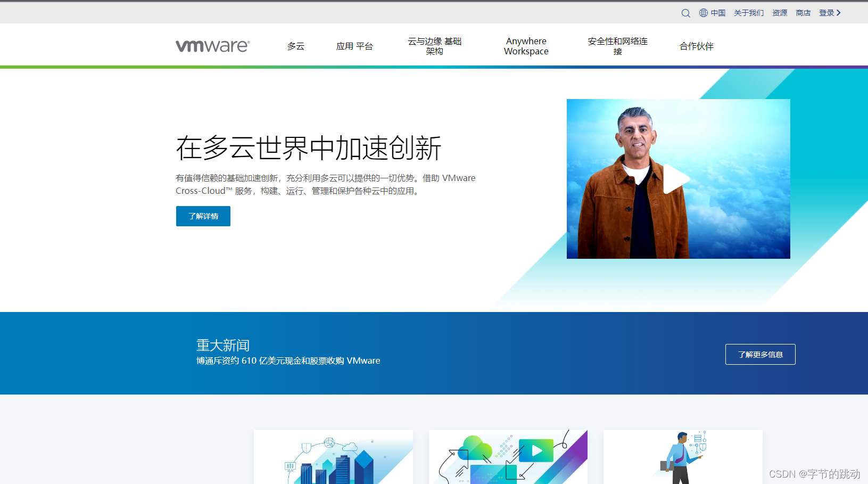Viewport: 868px width, 484px height.
Task: Click the globe region icon
Action: pyautogui.click(x=704, y=13)
